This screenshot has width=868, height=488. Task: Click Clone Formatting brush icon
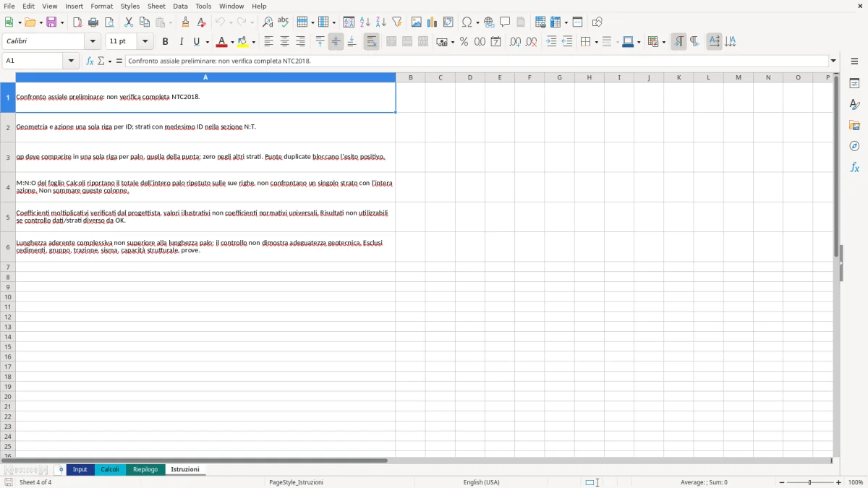186,22
